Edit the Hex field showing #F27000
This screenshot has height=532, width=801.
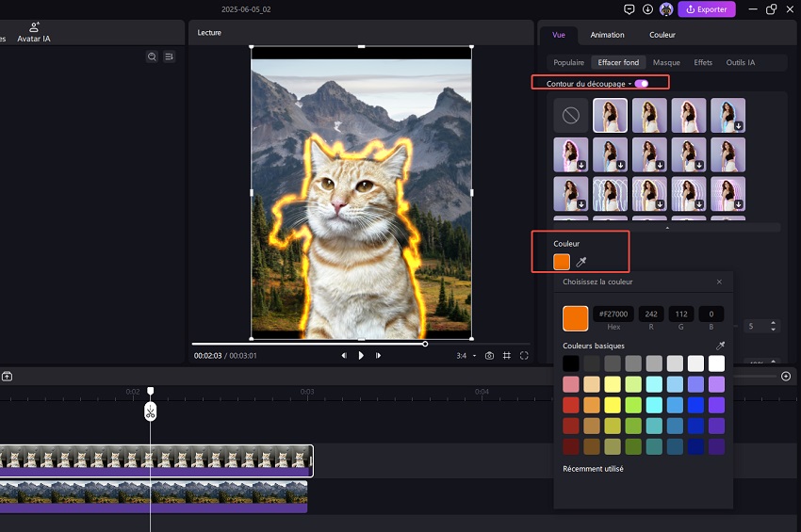point(613,314)
